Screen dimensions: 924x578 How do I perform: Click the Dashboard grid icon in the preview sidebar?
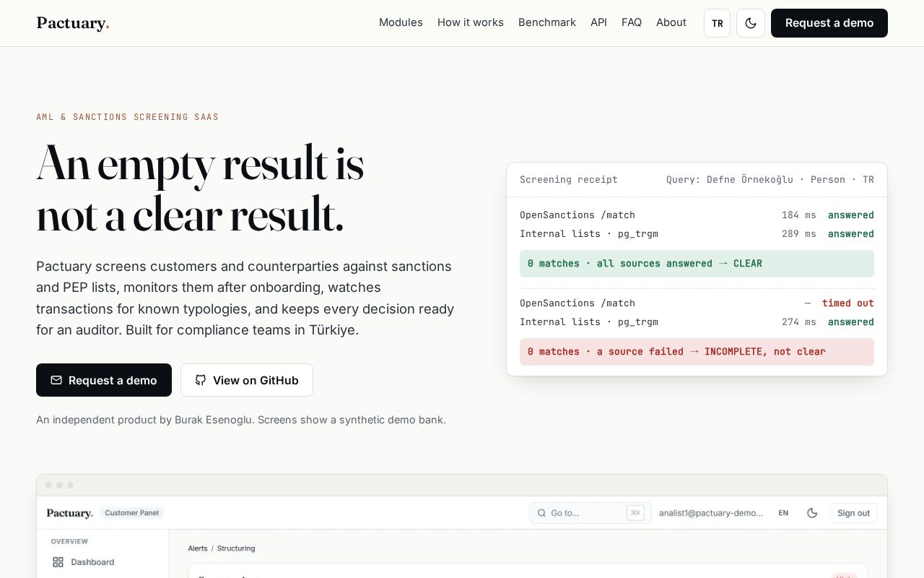[58, 562]
